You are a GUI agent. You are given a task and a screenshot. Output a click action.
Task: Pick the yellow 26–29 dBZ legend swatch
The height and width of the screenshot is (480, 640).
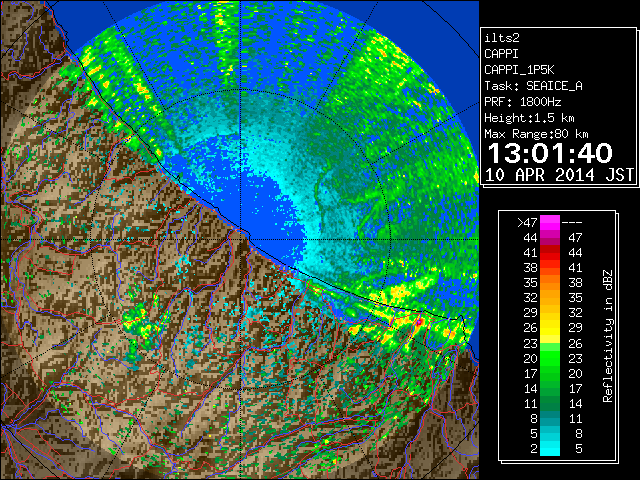click(550, 328)
